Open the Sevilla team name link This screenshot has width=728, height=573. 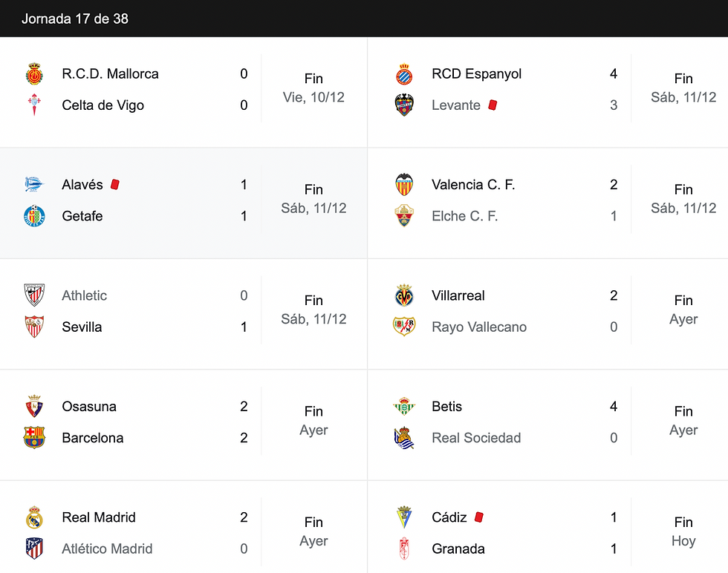click(82, 327)
